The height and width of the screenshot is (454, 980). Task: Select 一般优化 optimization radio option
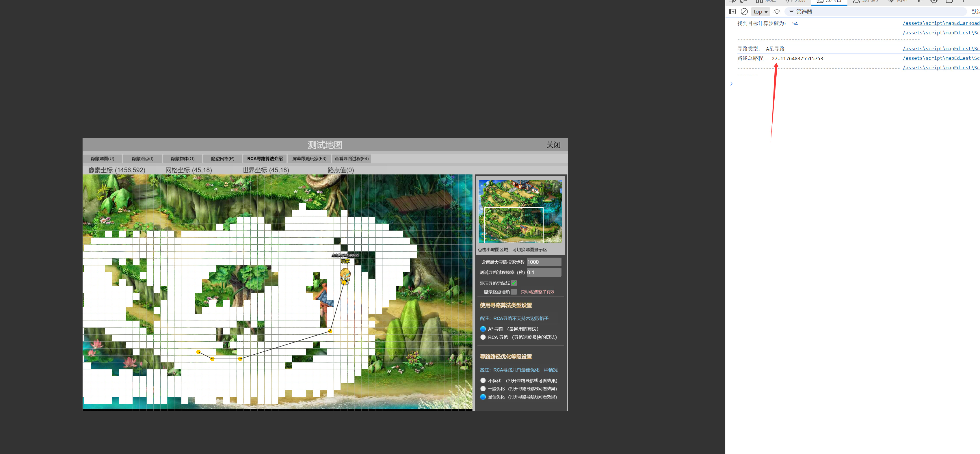pos(483,388)
